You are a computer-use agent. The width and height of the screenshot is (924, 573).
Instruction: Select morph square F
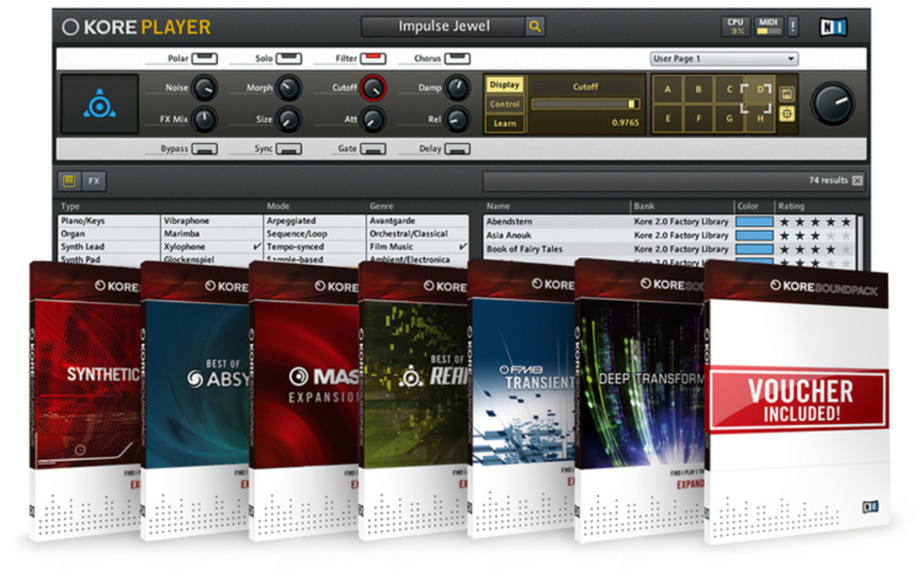coord(698,119)
